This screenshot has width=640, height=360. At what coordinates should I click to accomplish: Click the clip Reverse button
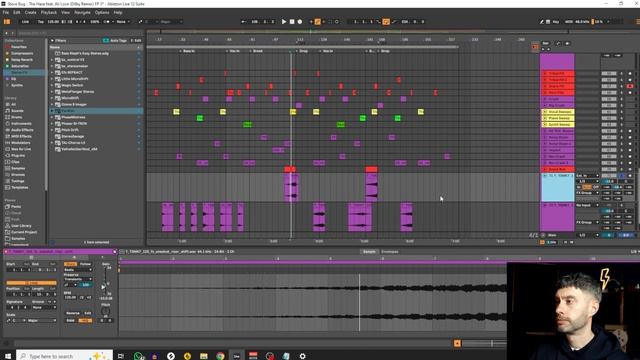click(x=73, y=313)
